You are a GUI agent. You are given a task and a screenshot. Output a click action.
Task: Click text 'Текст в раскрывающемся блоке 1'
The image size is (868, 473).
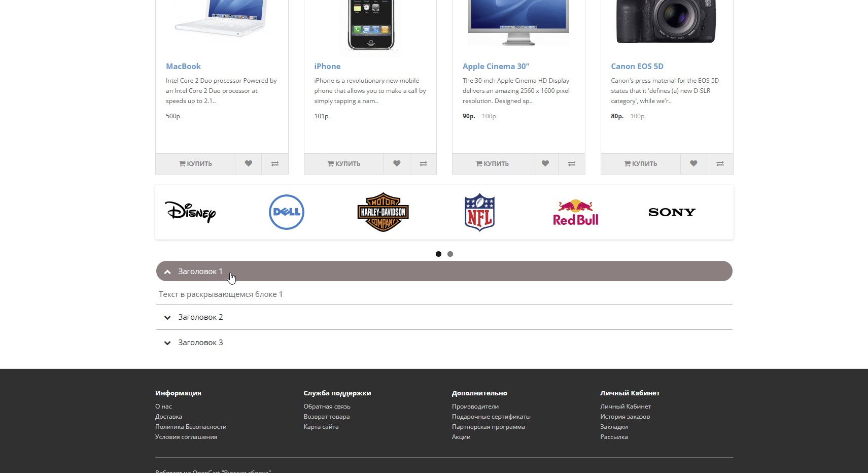221,294
